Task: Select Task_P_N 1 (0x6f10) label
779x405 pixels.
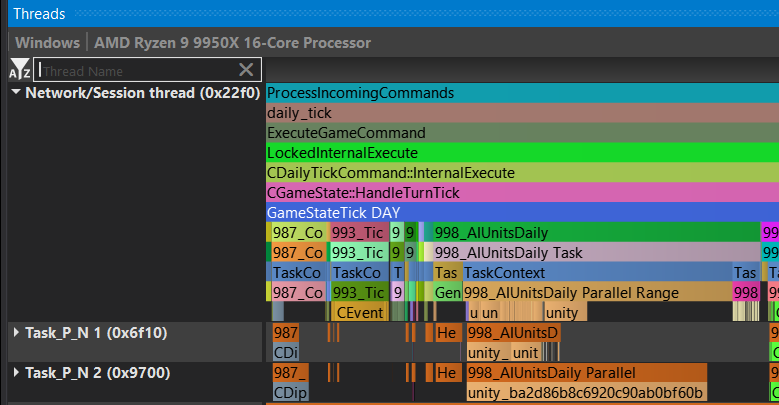Action: [96, 332]
